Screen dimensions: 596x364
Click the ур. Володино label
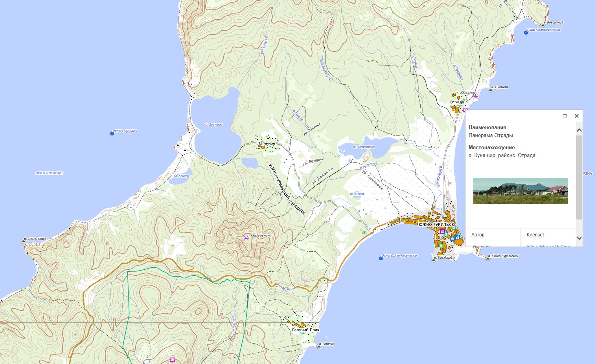coord(314,161)
